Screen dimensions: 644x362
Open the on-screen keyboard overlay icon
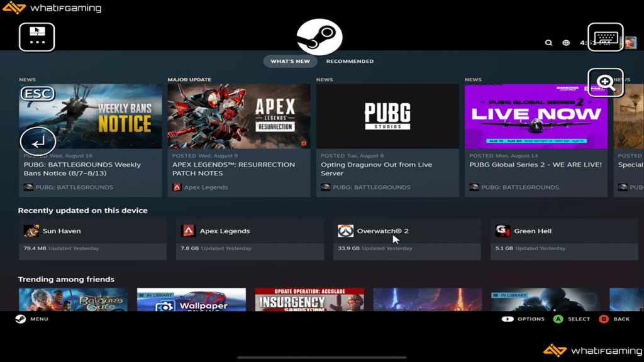pos(605,37)
